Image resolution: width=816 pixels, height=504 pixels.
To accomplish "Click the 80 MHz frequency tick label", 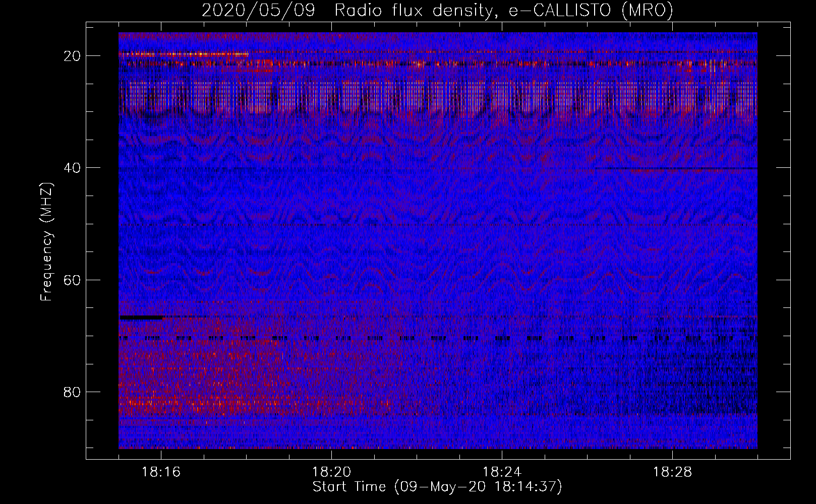I will point(73,392).
